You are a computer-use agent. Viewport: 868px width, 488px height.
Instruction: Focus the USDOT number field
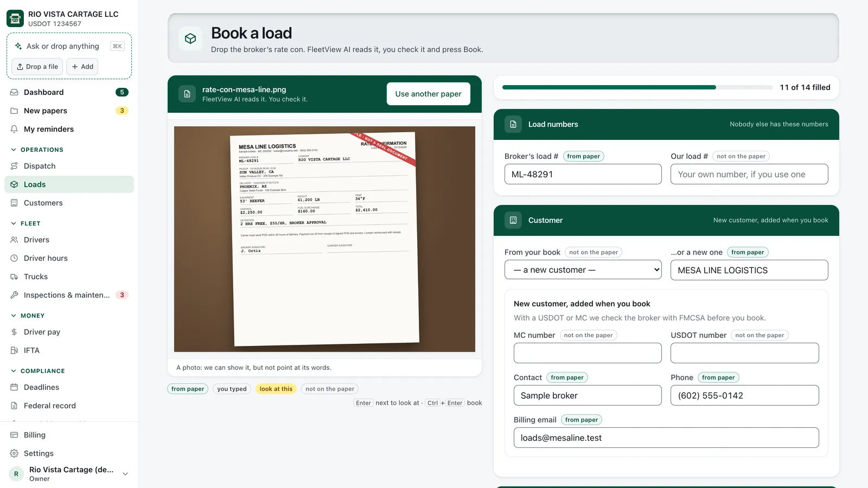pos(745,353)
